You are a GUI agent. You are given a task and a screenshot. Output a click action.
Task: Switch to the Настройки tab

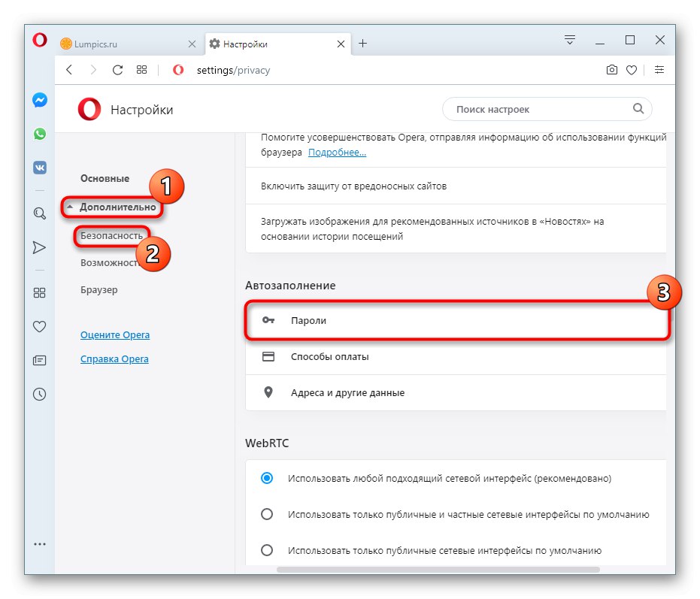277,44
